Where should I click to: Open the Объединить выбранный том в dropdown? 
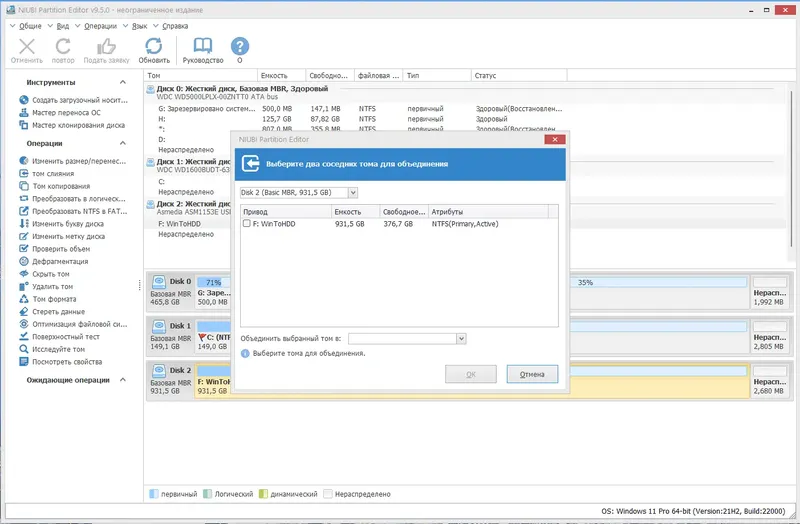(461, 339)
